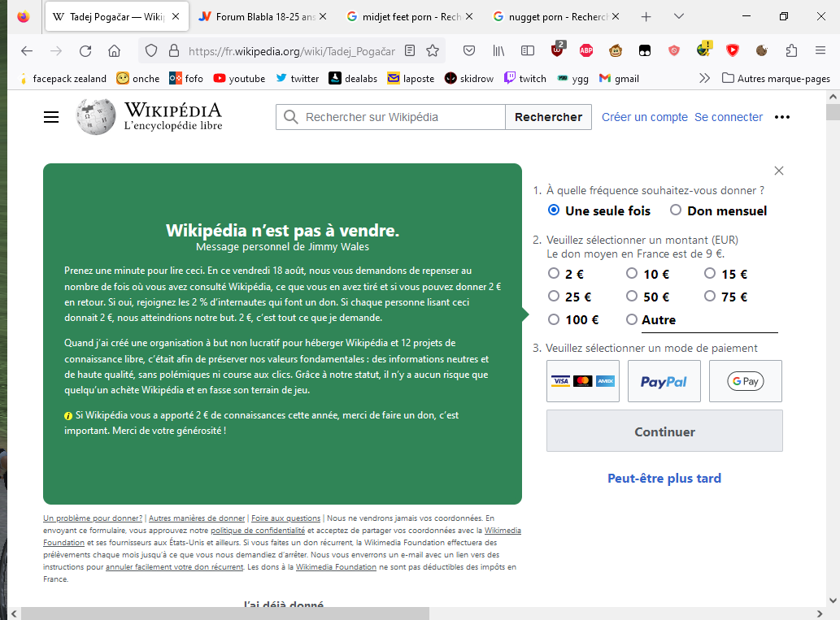This screenshot has width=840, height=620.
Task: Pay with credit card option
Action: point(583,381)
